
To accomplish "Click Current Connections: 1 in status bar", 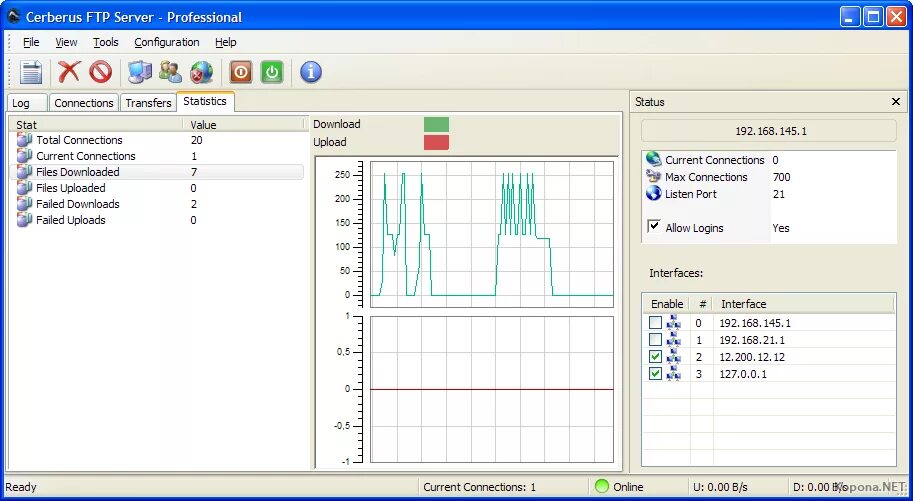I will click(x=479, y=486).
